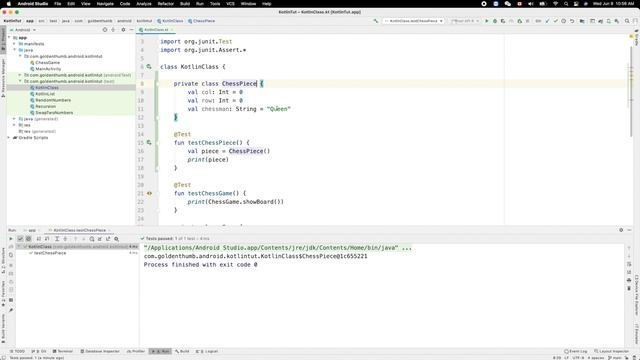Expand the manifests folder
640x360 pixels.
pyautogui.click(x=15, y=44)
